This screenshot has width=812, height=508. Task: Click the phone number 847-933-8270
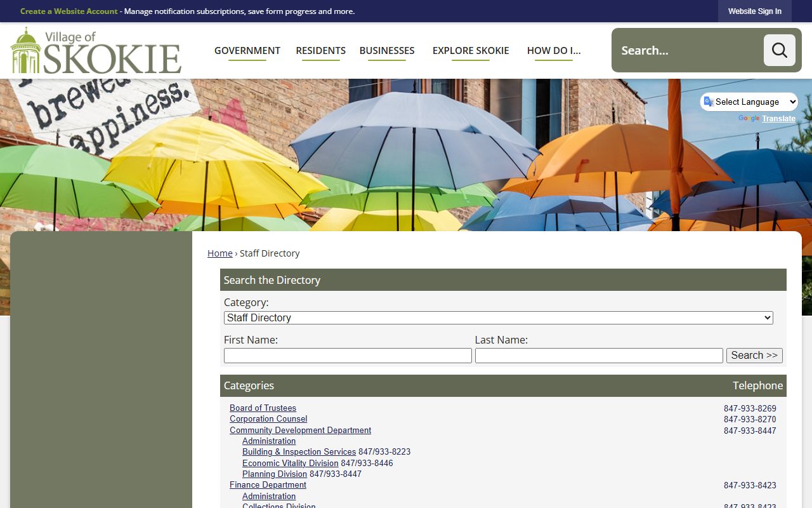750,420
